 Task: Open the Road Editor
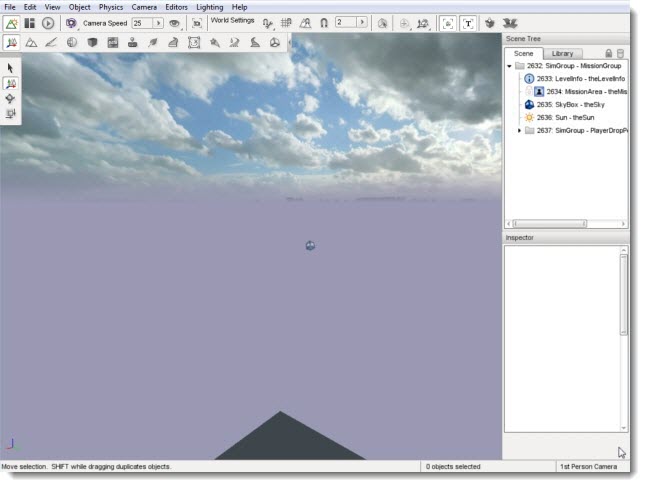pyautogui.click(x=255, y=42)
